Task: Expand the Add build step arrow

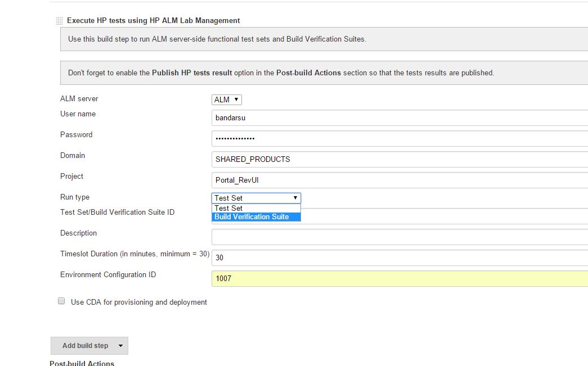Action: 120,346
